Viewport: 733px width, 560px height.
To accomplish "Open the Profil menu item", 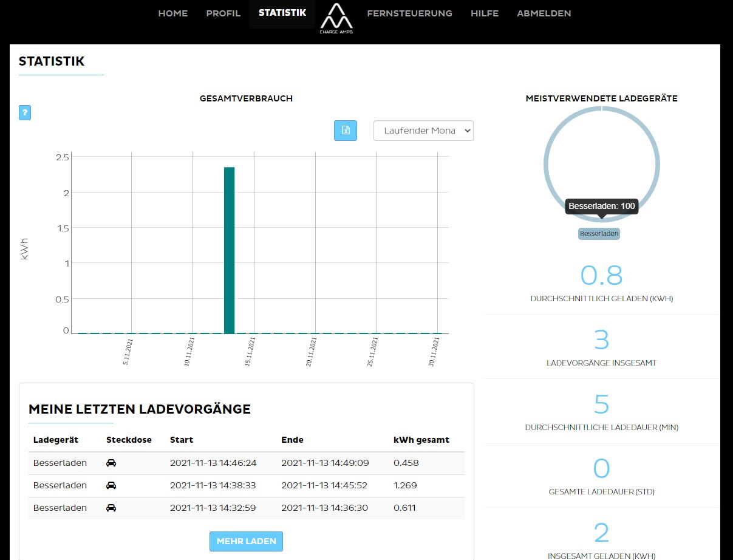I will tap(223, 13).
